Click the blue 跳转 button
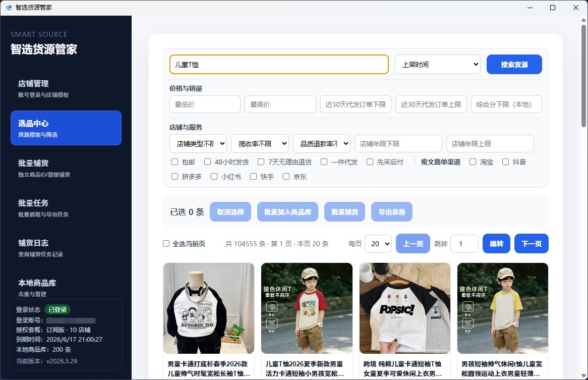The image size is (588, 380). [x=497, y=244]
